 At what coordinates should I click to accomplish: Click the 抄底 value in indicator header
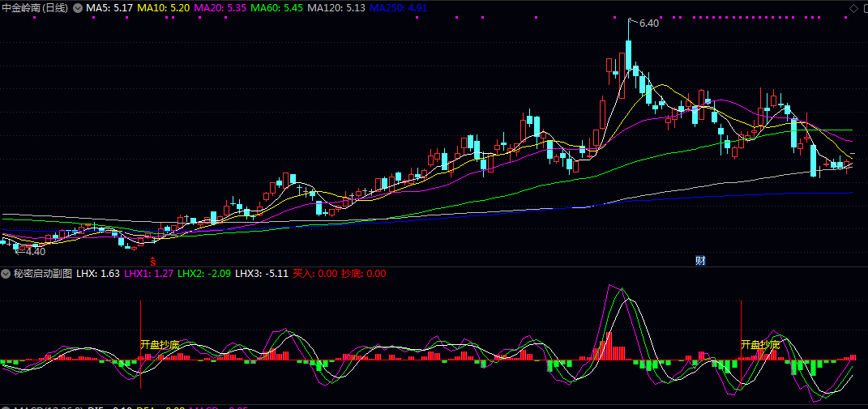click(364, 274)
